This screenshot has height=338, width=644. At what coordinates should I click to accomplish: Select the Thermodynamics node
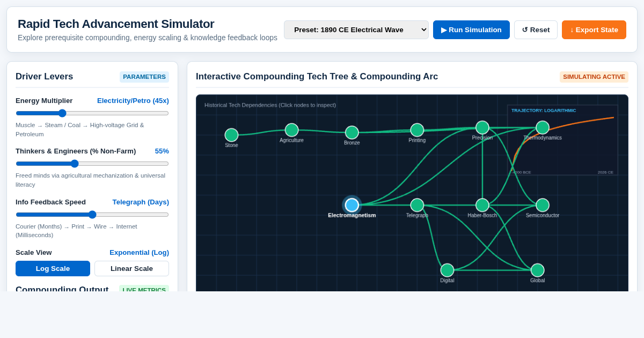click(543, 128)
